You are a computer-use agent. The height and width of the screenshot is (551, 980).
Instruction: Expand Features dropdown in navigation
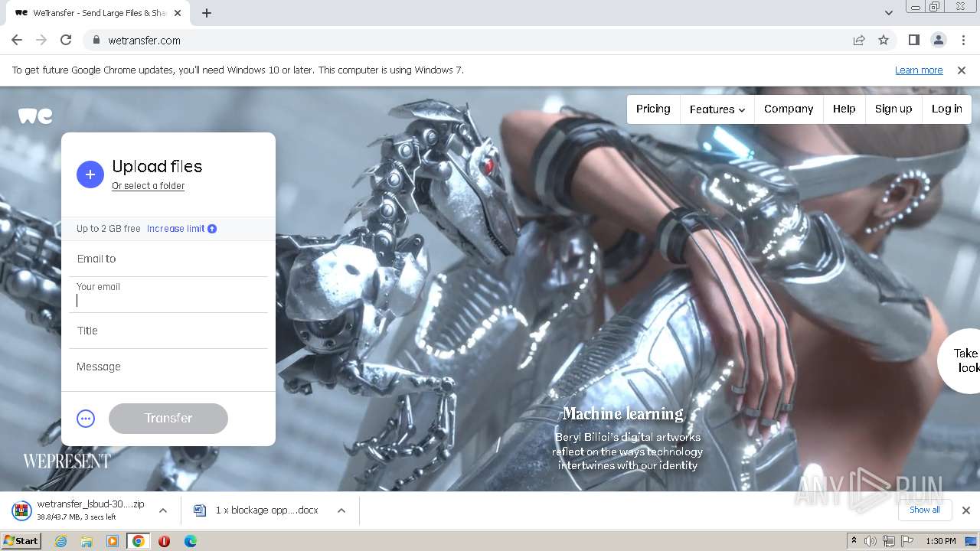click(717, 109)
